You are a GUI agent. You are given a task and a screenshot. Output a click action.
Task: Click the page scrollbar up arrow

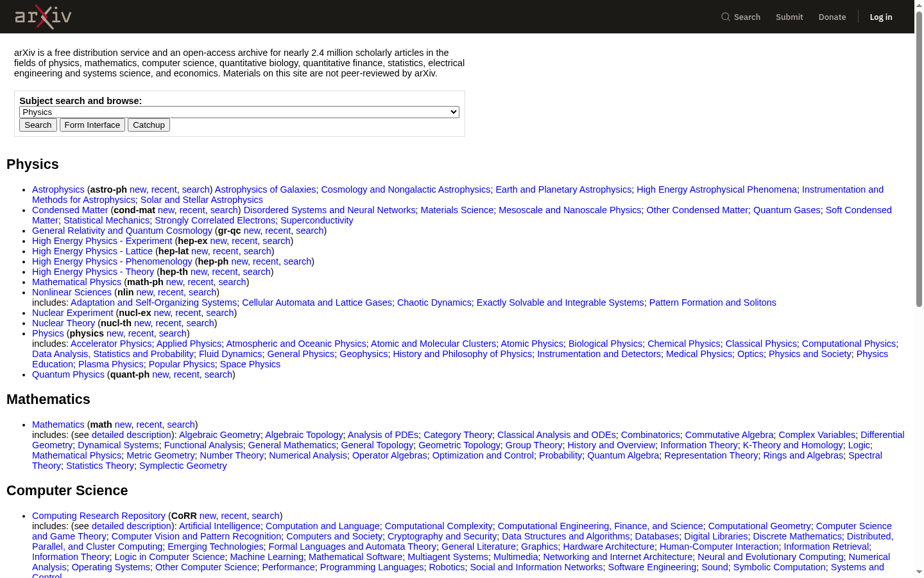coord(919,5)
